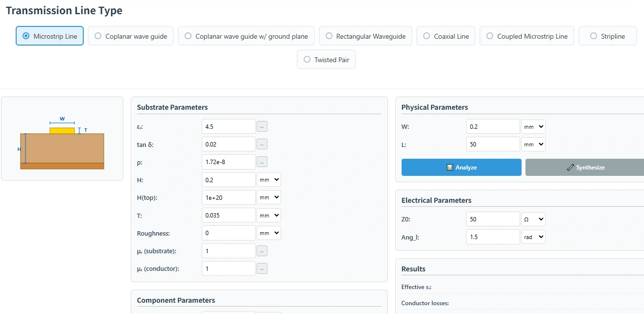Click the ellipsis button beside tan δ

(262, 144)
